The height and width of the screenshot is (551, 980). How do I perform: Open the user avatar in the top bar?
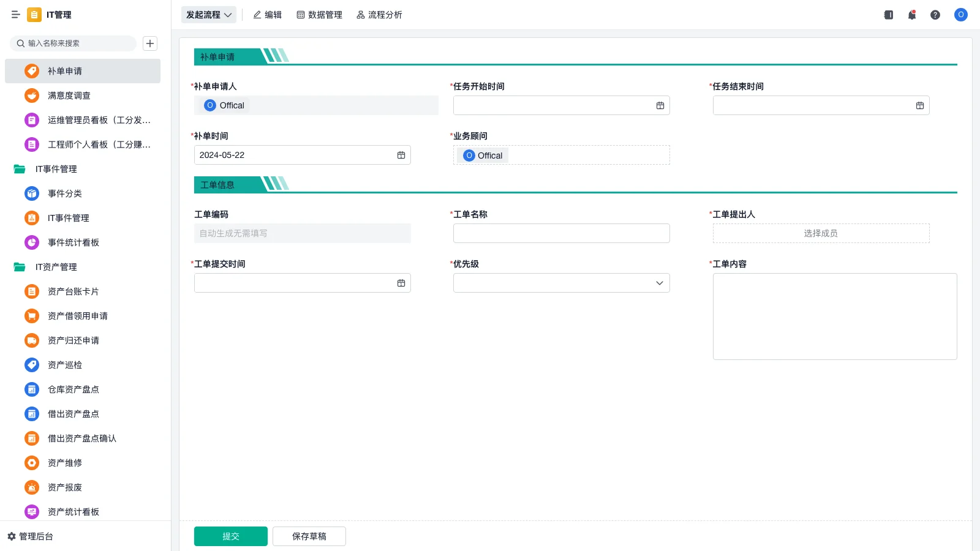tap(961, 15)
